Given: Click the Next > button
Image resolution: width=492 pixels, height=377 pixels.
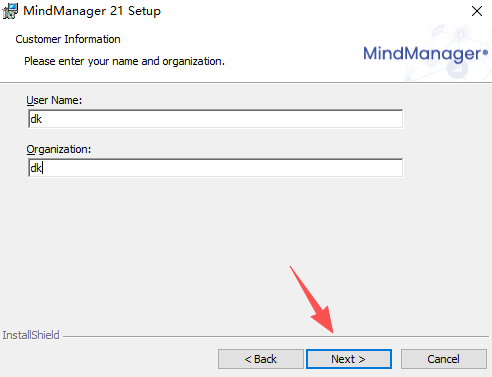Looking at the screenshot, I should (349, 359).
